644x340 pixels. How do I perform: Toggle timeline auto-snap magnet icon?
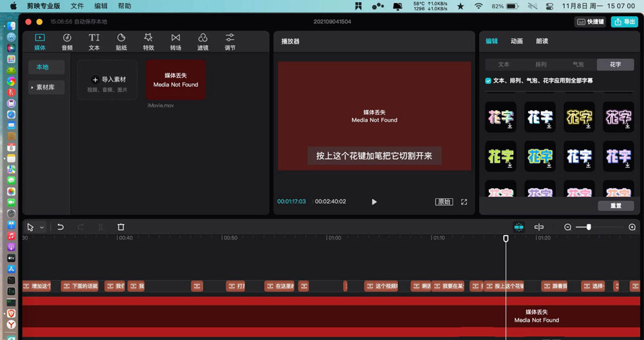(x=518, y=227)
